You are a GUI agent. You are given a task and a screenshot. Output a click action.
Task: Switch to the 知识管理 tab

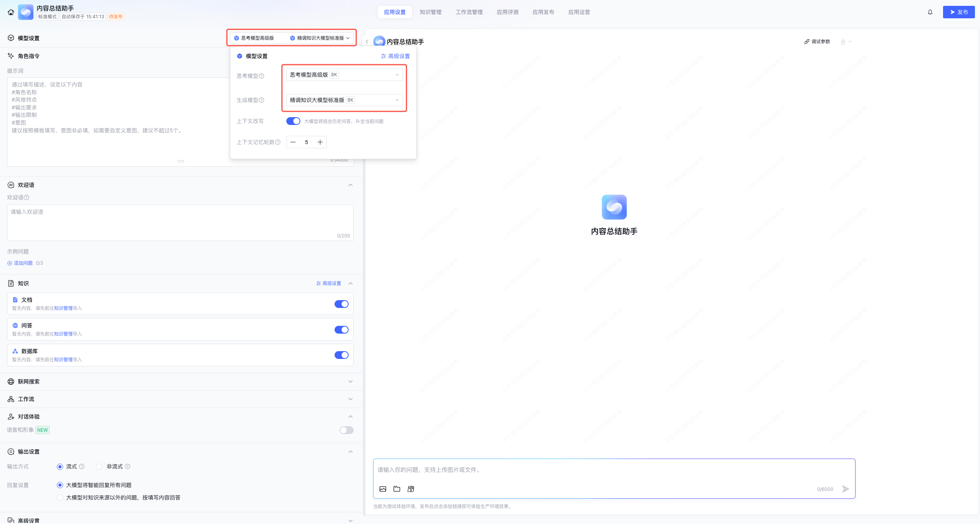(430, 12)
